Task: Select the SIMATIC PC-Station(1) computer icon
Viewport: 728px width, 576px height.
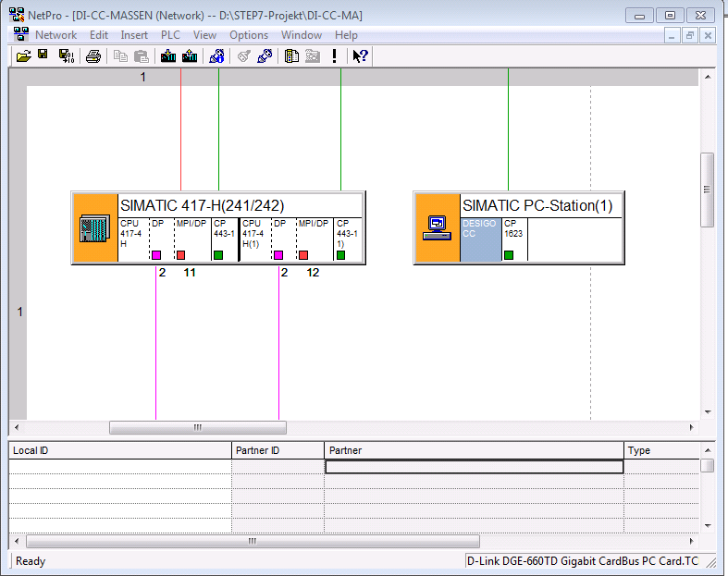Action: click(x=437, y=228)
